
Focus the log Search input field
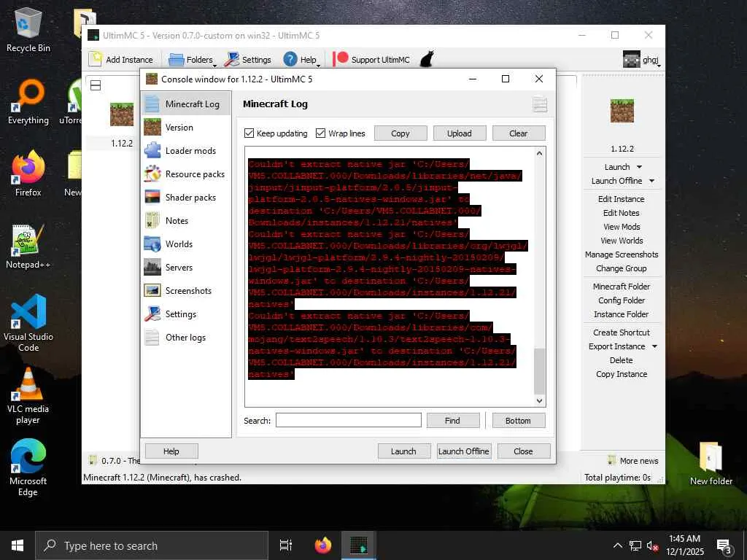(348, 421)
